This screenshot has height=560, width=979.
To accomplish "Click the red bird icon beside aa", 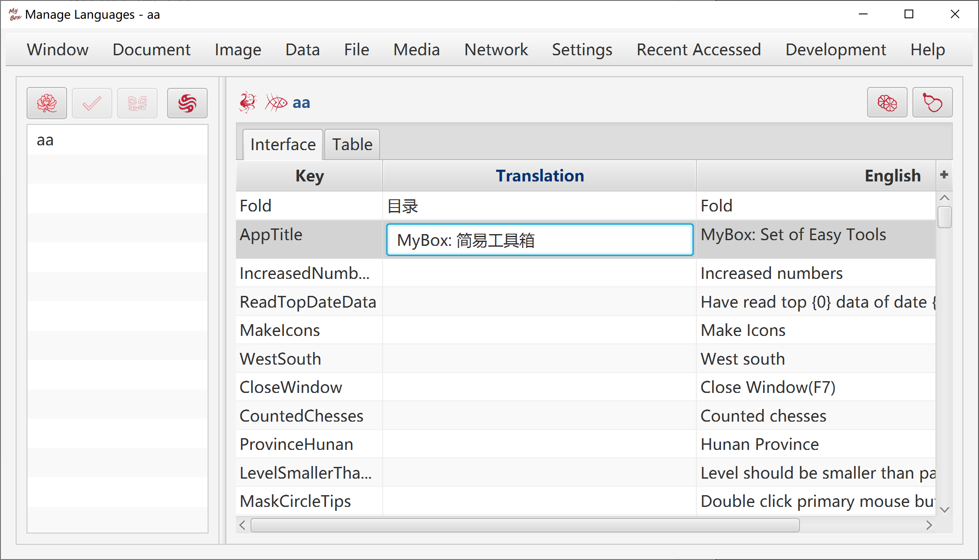I will pyautogui.click(x=248, y=103).
